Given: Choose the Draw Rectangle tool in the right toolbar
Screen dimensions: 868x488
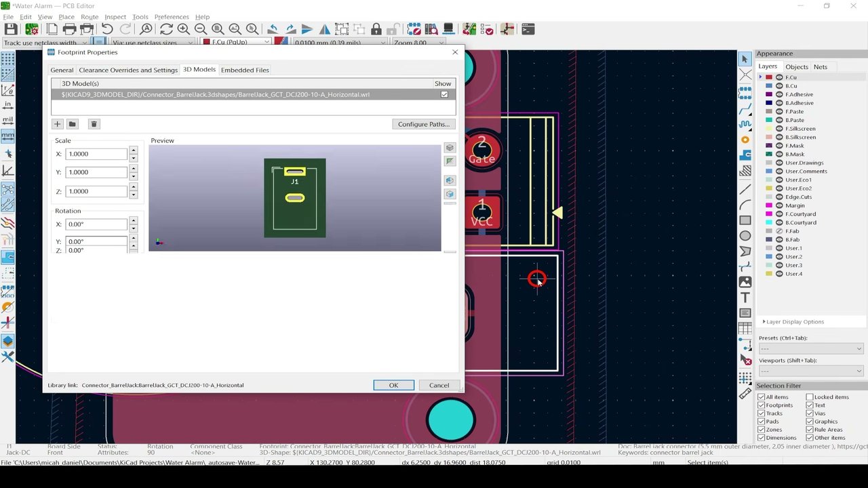Looking at the screenshot, I should (x=745, y=220).
